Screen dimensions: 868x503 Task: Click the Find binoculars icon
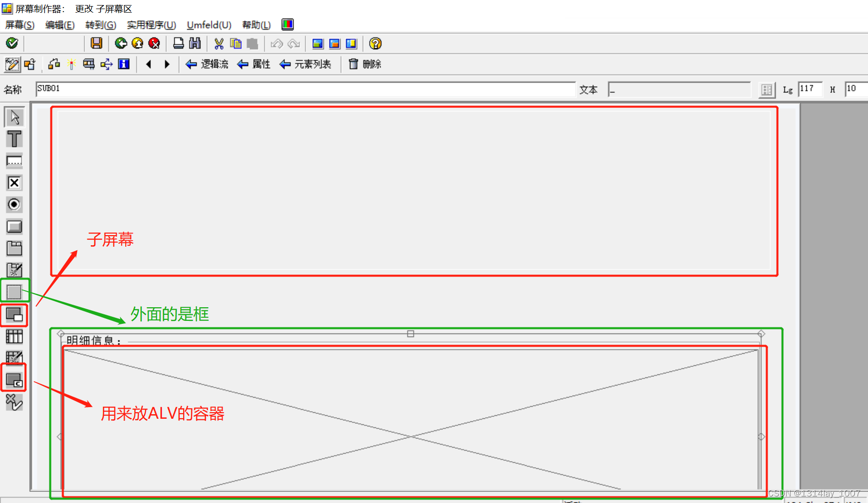[x=195, y=43]
